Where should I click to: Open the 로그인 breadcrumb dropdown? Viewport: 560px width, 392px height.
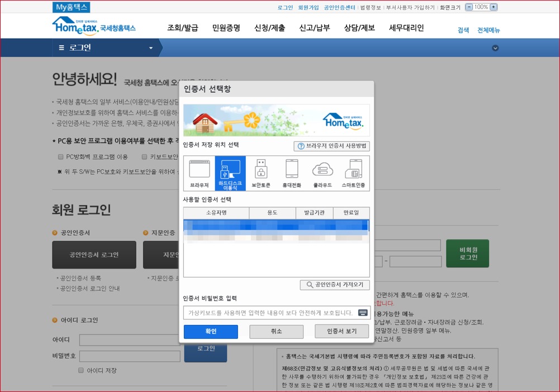151,48
